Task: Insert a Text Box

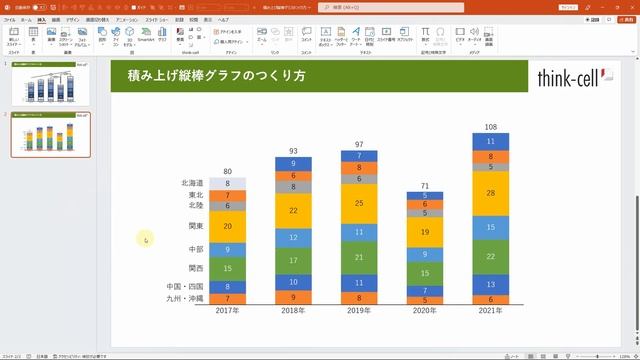Action: pyautogui.click(x=326, y=36)
